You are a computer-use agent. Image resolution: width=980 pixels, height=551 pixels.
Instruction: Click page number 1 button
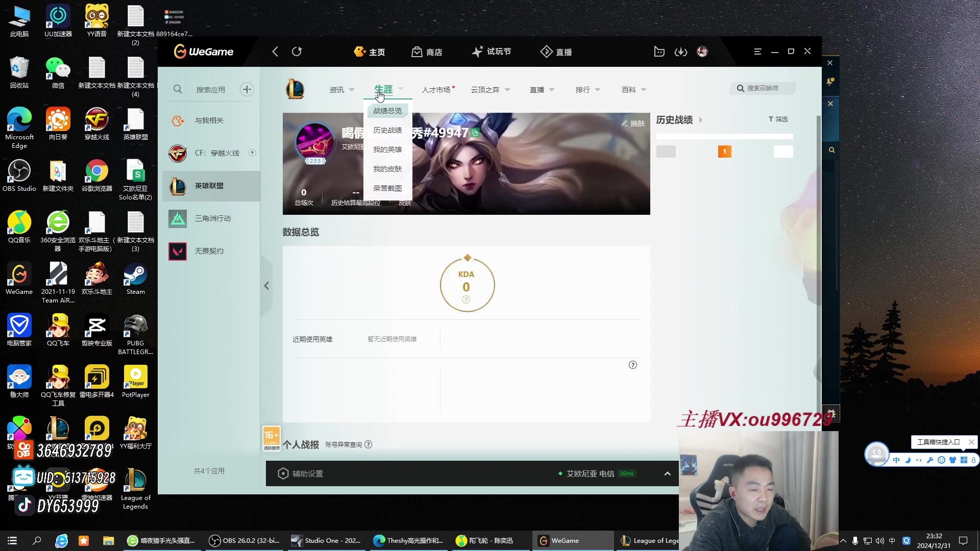724,152
